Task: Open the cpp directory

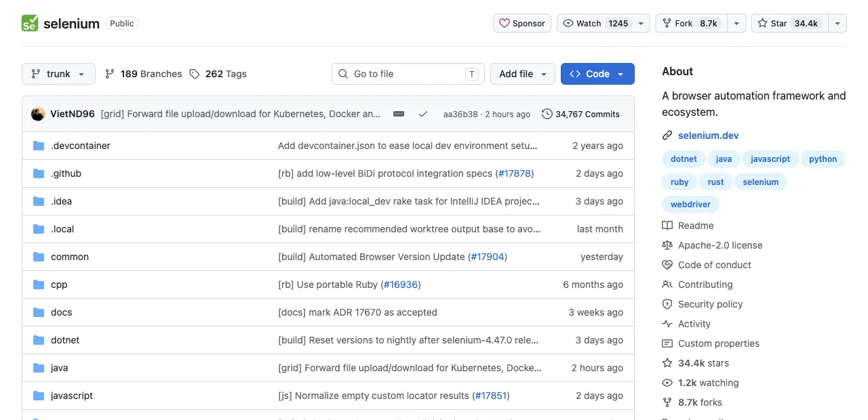Action: pyautogui.click(x=59, y=285)
